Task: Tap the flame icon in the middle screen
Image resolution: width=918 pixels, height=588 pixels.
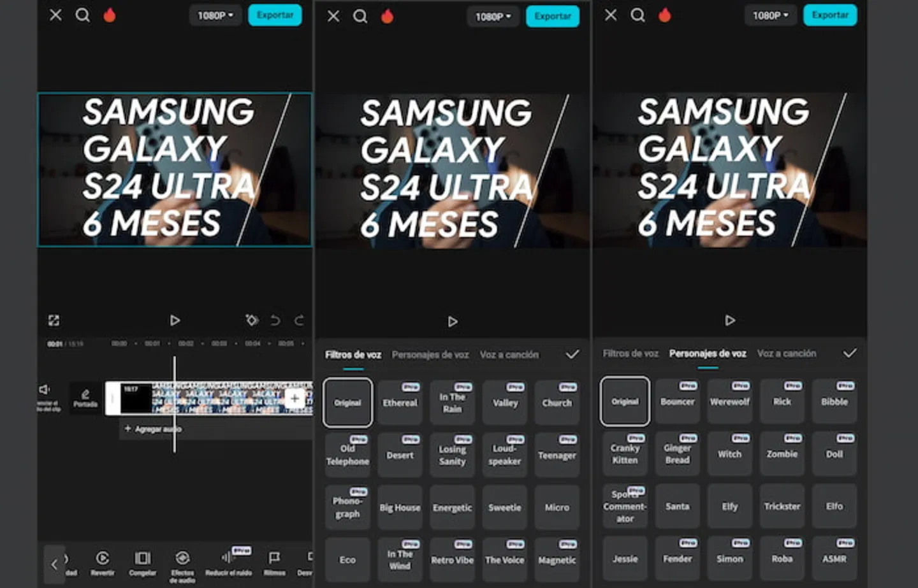Action: pyautogui.click(x=388, y=16)
